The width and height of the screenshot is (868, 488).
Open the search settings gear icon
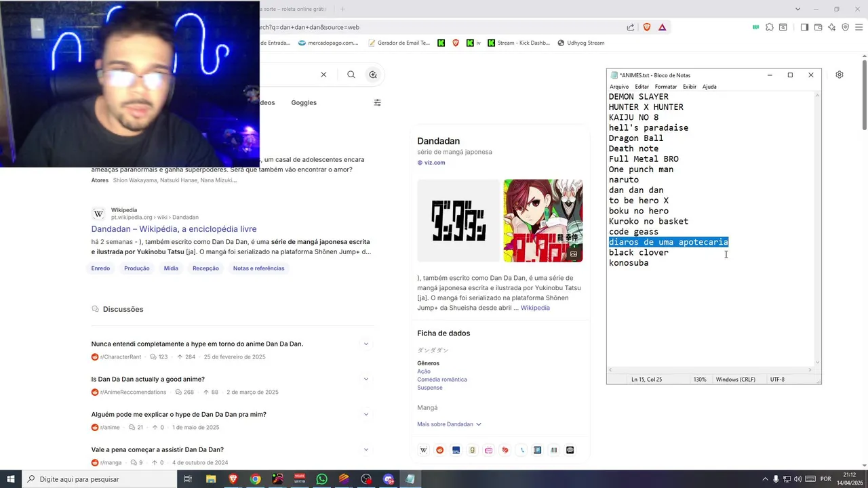[840, 75]
